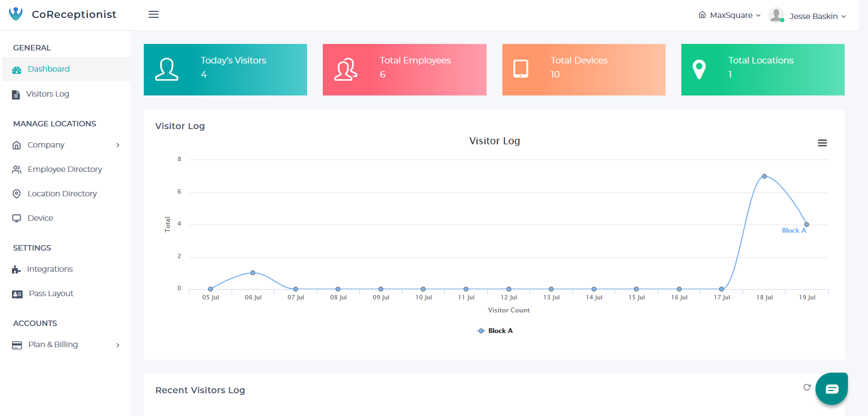Click the 14 Jul data point
The height and width of the screenshot is (416, 868).
pyautogui.click(x=594, y=289)
